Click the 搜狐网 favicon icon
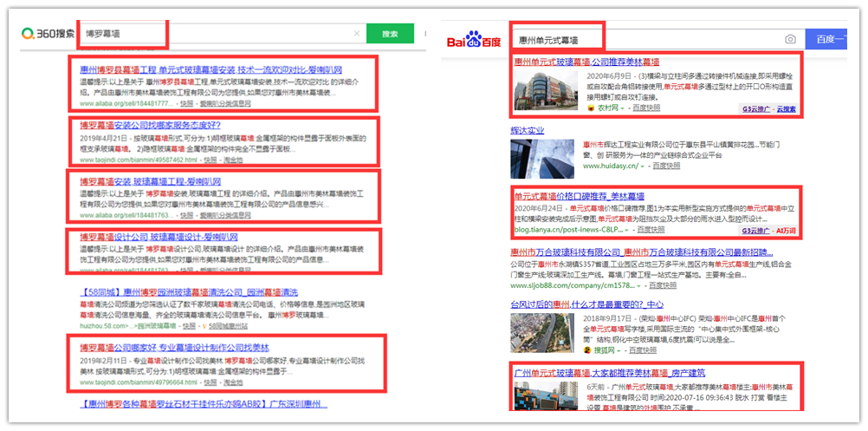Viewport: 868px width, 431px height. tap(588, 350)
